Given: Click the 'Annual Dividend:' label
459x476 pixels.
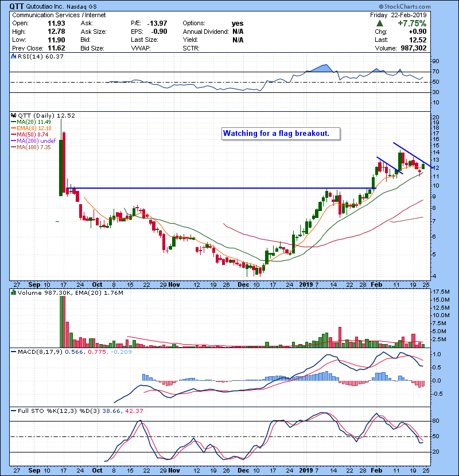Looking at the screenshot, I should coord(205,32).
